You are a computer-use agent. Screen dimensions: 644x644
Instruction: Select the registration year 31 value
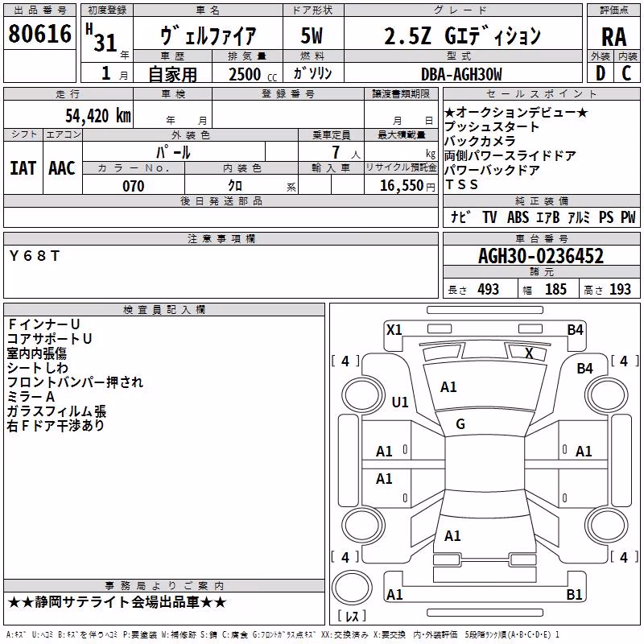click(105, 43)
